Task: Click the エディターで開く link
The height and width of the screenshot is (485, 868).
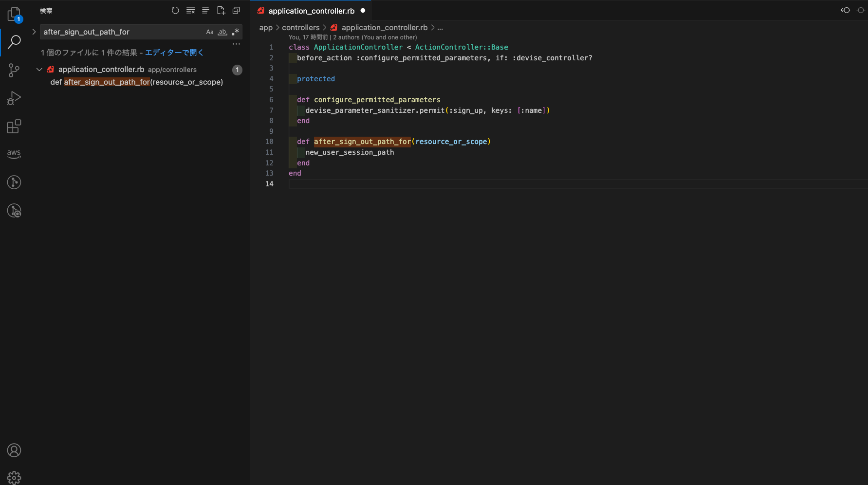Action: (174, 53)
